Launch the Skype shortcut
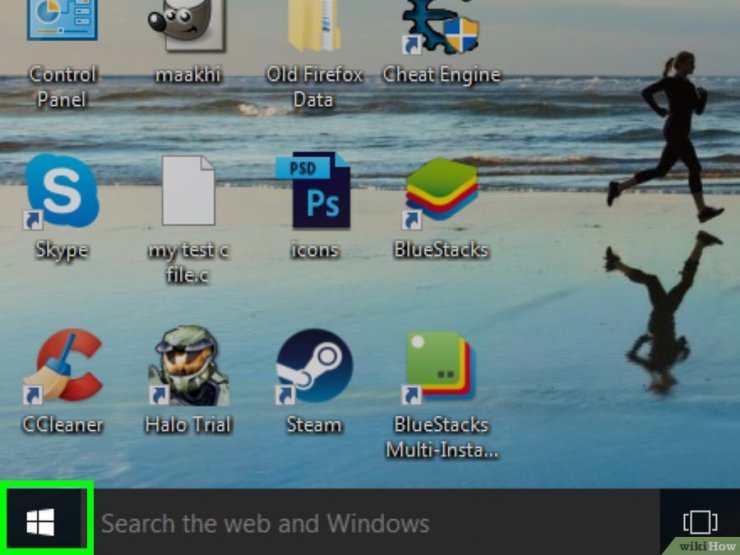This screenshot has width=740, height=555. coord(61,191)
